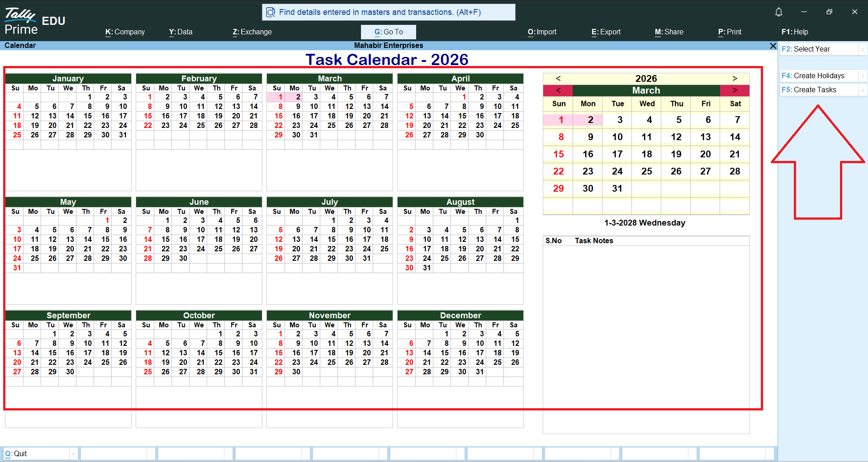
Task: Open the Y: Data menu
Action: pos(180,32)
